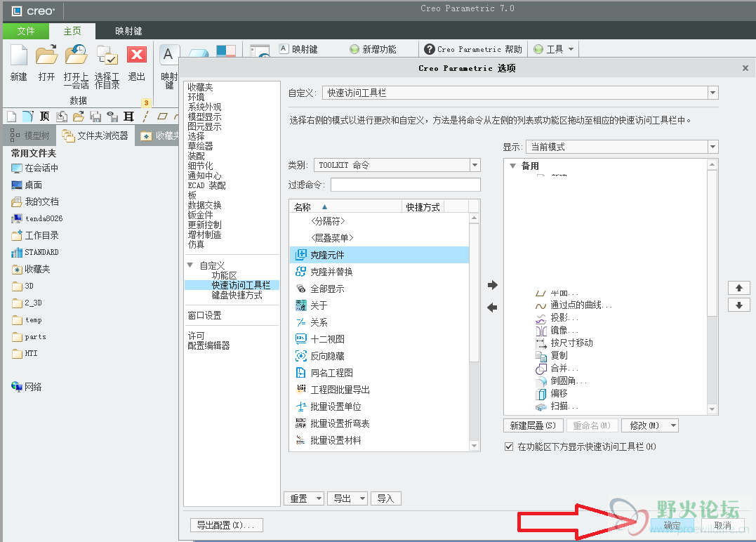Select the 全部显示 command

pyautogui.click(x=379, y=289)
